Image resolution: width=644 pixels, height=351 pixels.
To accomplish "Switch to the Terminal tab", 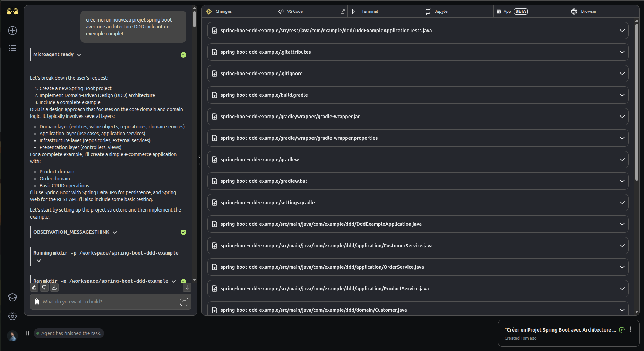I will click(x=370, y=11).
